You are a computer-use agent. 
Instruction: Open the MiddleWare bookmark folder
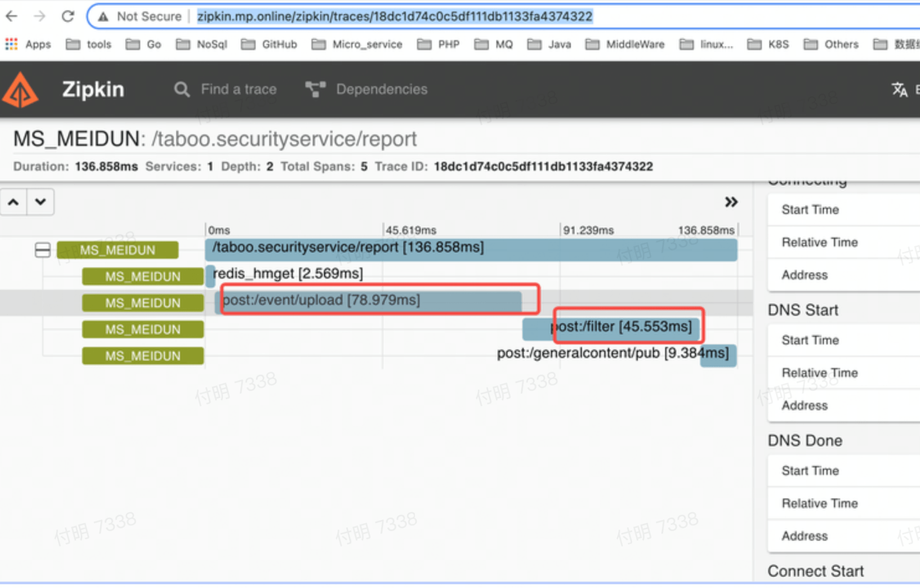pyautogui.click(x=625, y=44)
